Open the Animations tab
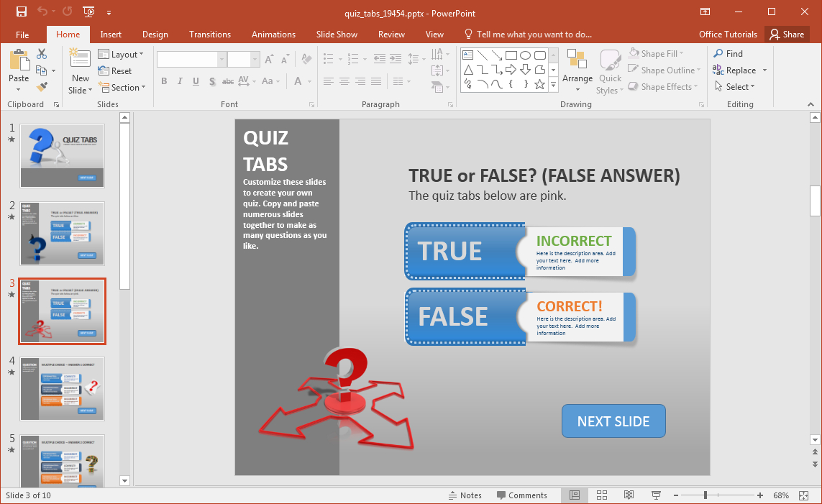Image resolution: width=822 pixels, height=504 pixels. [273, 35]
